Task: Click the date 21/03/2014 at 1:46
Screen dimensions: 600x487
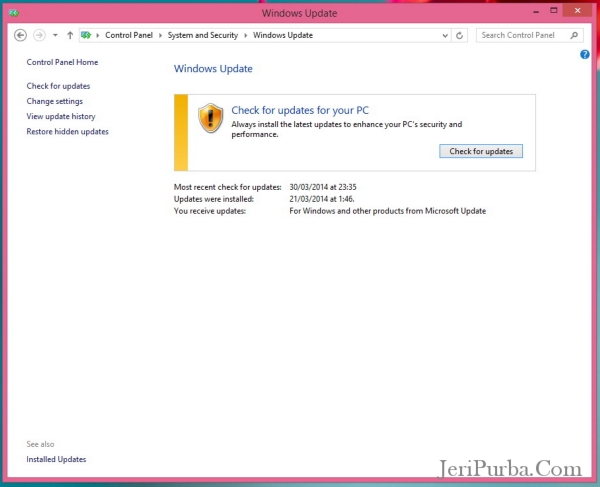Action: coord(322,199)
